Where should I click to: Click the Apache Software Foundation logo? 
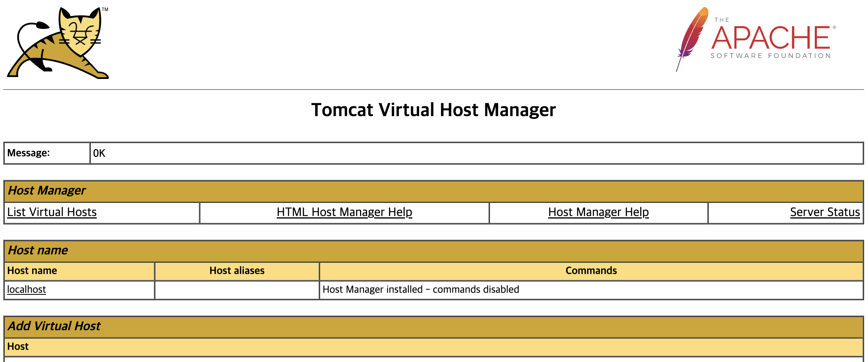[756, 39]
